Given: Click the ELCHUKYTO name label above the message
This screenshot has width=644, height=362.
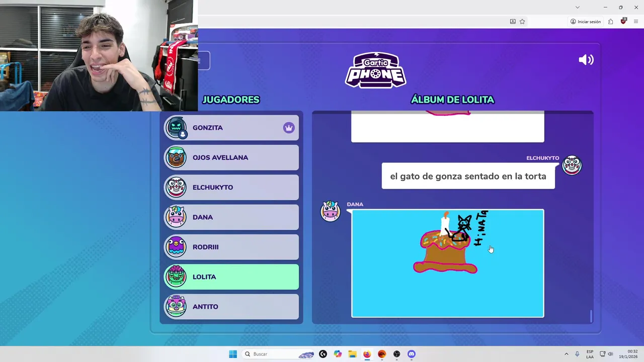Looking at the screenshot, I should click(542, 158).
